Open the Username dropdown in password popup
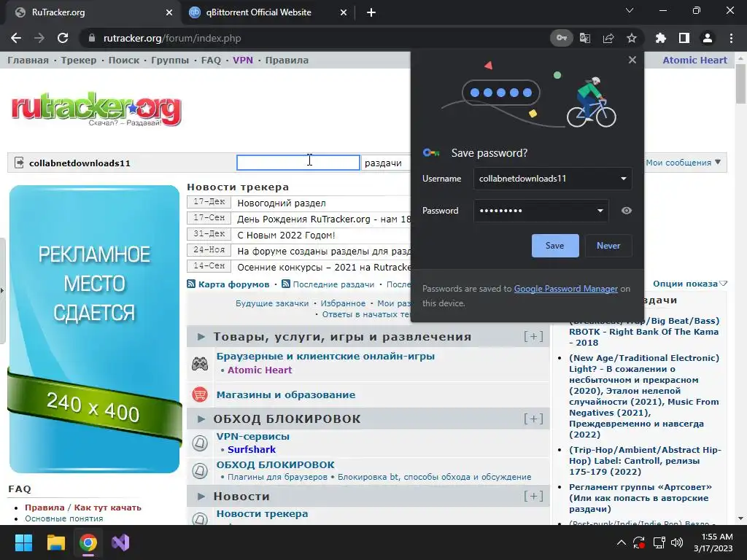This screenshot has height=560, width=747. click(x=623, y=179)
